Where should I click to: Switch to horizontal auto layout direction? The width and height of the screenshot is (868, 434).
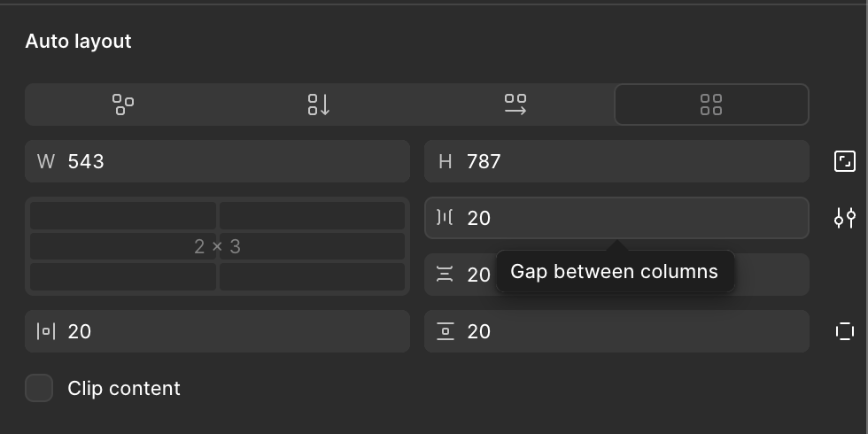[x=515, y=105]
